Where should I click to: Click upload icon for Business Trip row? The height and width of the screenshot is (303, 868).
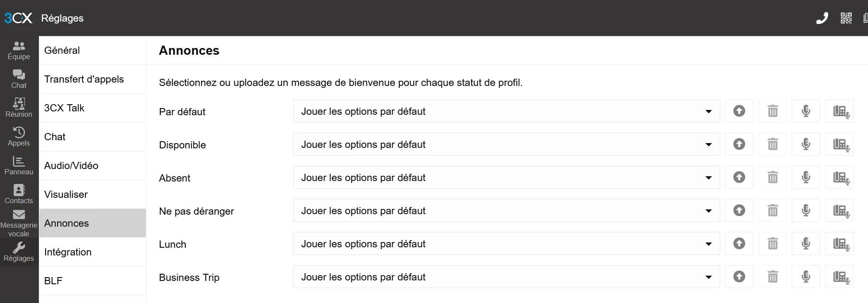tap(739, 277)
